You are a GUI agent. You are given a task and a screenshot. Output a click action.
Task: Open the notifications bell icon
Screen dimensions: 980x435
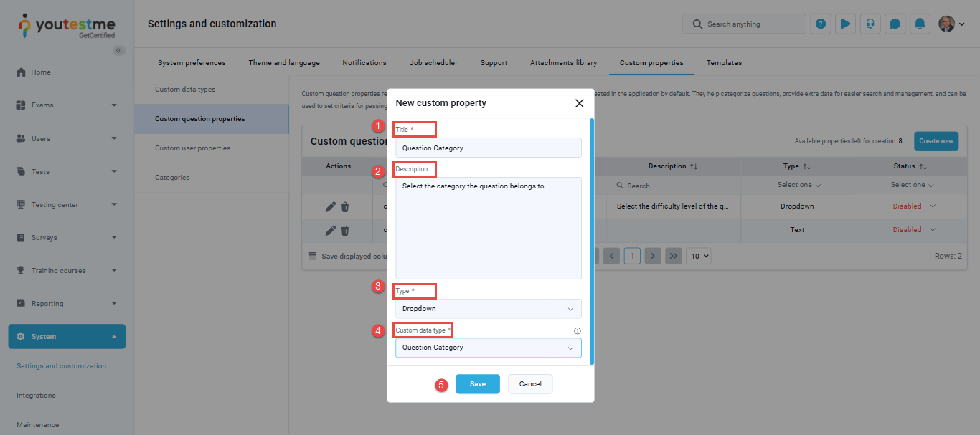click(x=920, y=24)
